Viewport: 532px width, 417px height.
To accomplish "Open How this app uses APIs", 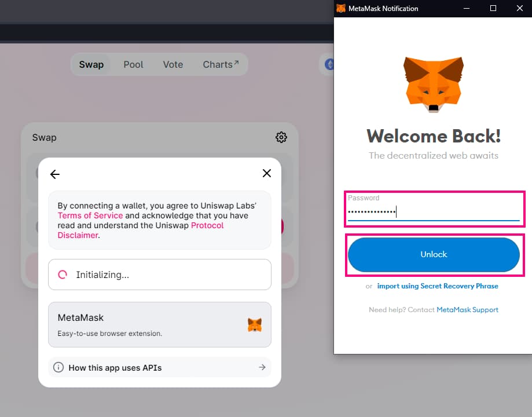I will pyautogui.click(x=160, y=367).
